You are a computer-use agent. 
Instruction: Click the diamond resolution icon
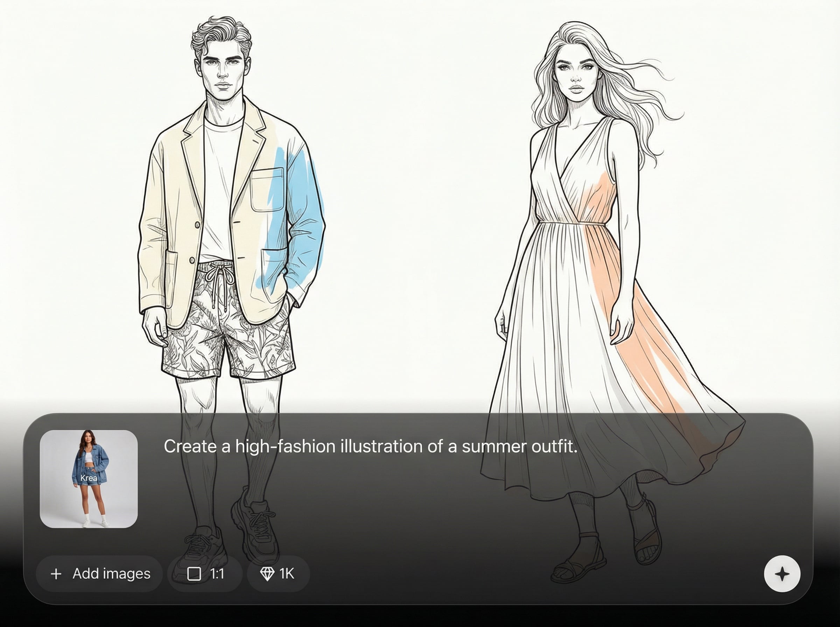[x=267, y=574]
